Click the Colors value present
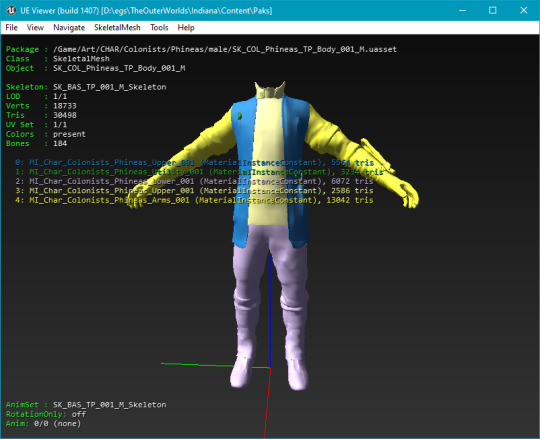The width and height of the screenshot is (540, 439). point(69,134)
